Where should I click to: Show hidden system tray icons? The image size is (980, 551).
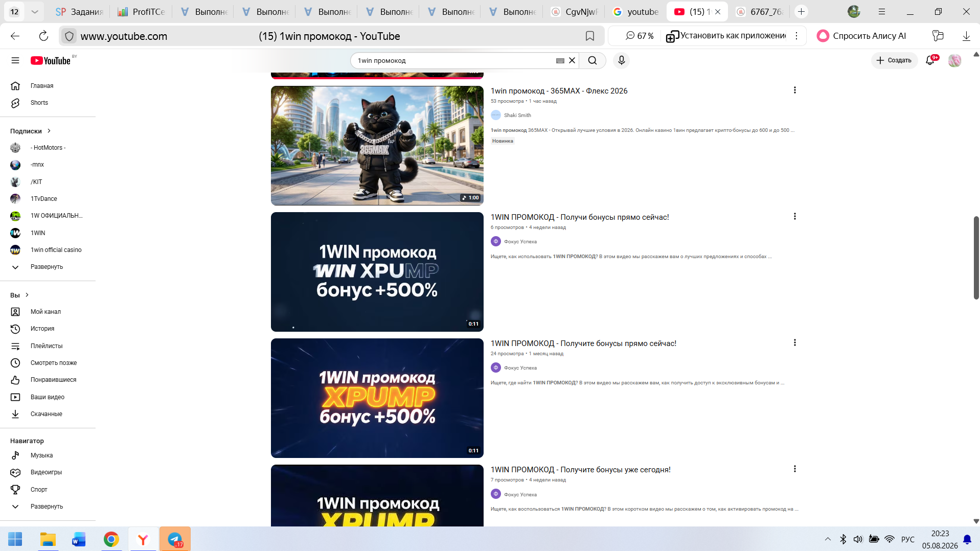pyautogui.click(x=828, y=539)
